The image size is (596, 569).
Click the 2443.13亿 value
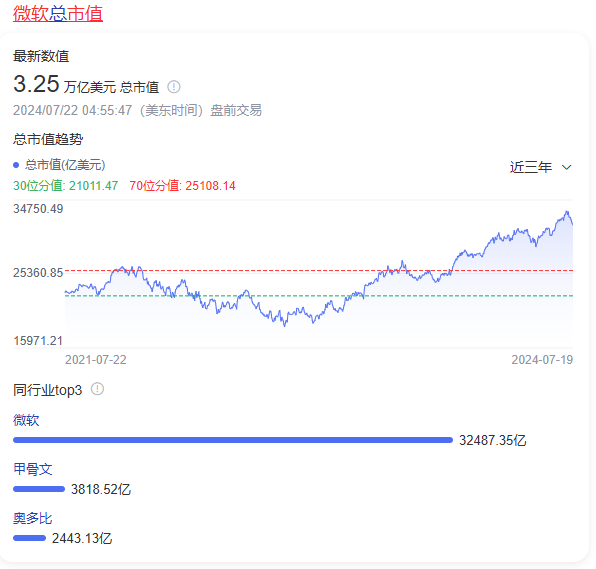pos(82,539)
